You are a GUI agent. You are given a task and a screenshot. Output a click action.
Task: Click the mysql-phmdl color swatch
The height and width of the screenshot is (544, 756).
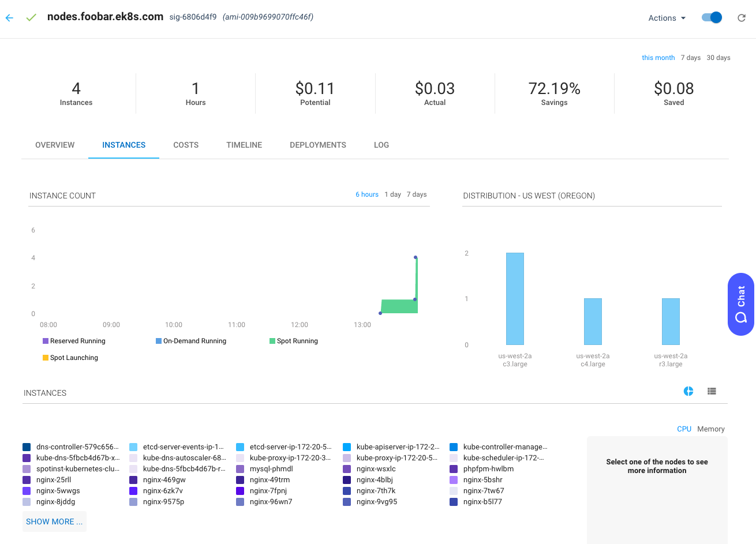pyautogui.click(x=240, y=469)
